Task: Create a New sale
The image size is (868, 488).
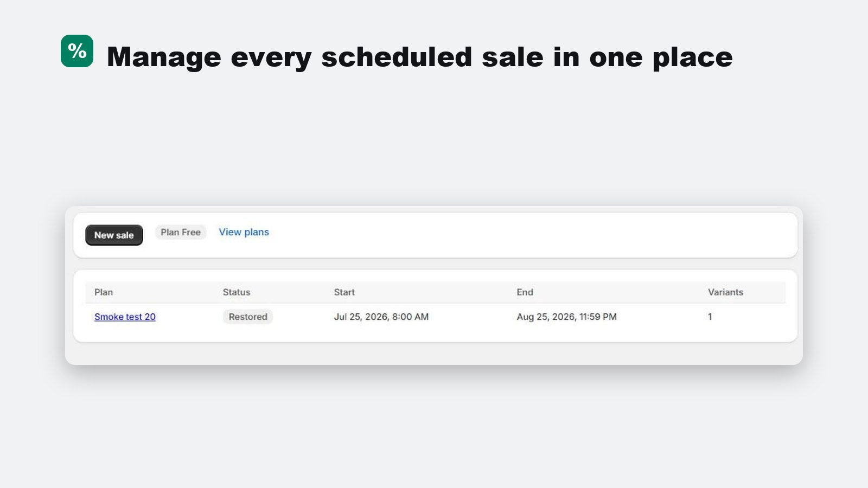Action: pyautogui.click(x=114, y=235)
